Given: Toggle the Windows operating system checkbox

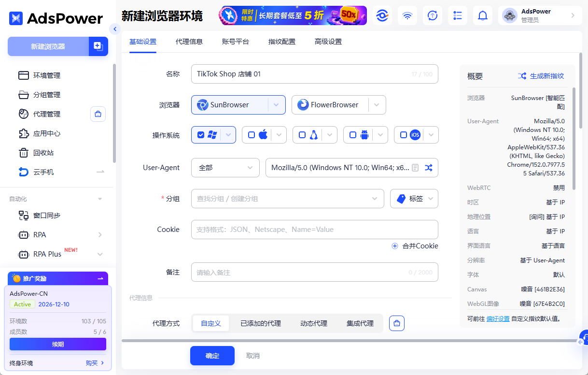Looking at the screenshot, I should (201, 135).
